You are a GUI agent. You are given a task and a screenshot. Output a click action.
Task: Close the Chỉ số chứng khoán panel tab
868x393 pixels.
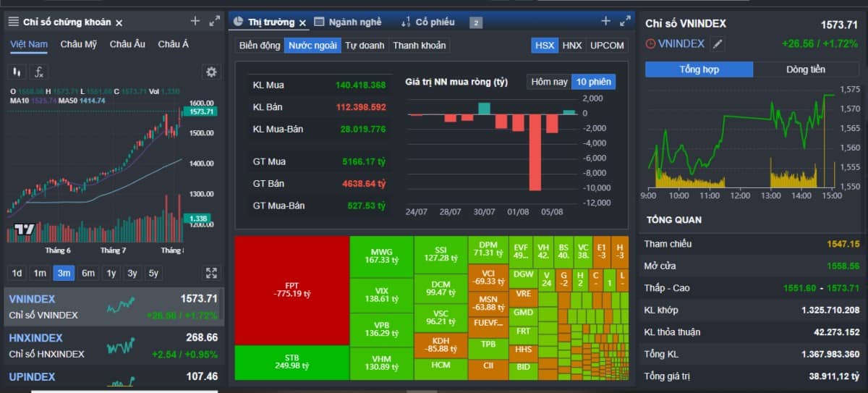pyautogui.click(x=119, y=22)
